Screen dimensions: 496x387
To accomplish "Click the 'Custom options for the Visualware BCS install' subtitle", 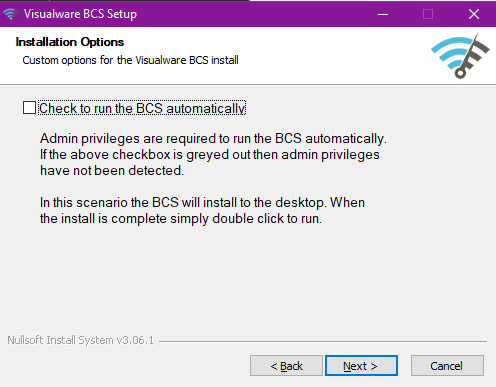I will click(x=130, y=60).
